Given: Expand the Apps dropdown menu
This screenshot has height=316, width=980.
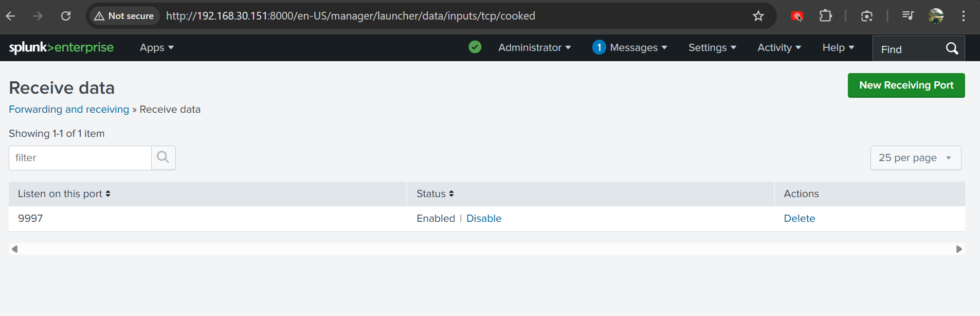Looking at the screenshot, I should [x=156, y=48].
